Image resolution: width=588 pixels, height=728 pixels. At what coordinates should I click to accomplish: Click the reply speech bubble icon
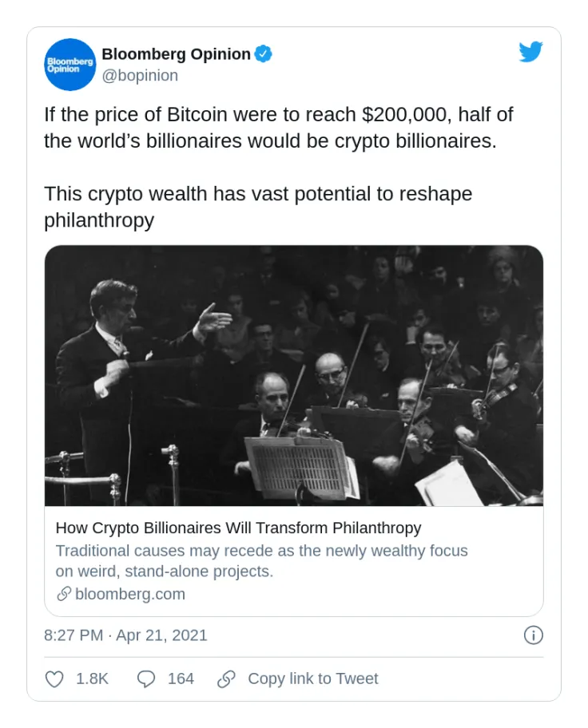(x=145, y=679)
